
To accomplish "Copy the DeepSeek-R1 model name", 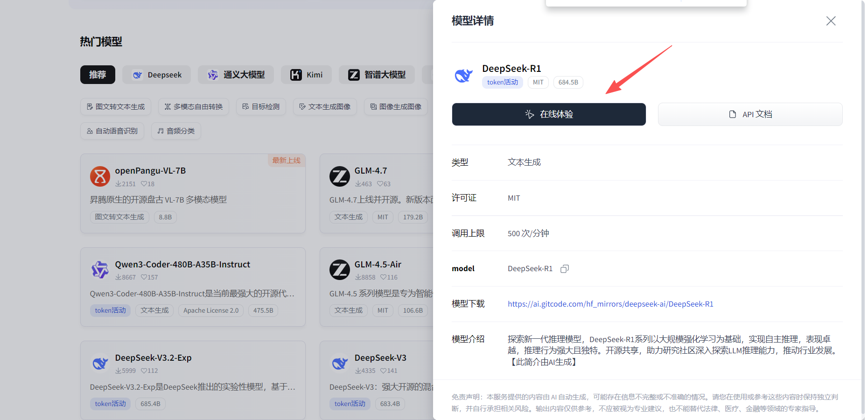I will (565, 269).
